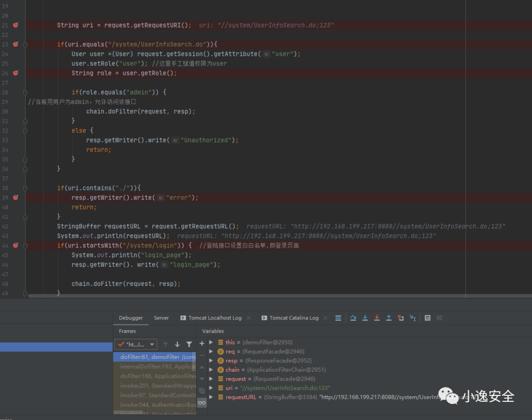The height and width of the screenshot is (420, 532).
Task: Expand the 'this' variable node
Action: tap(211, 342)
